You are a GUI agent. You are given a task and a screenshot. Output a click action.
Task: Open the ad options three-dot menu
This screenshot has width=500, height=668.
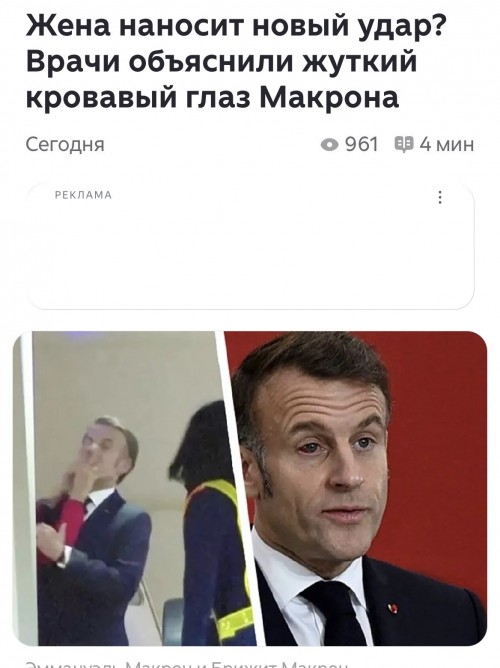pyautogui.click(x=440, y=197)
